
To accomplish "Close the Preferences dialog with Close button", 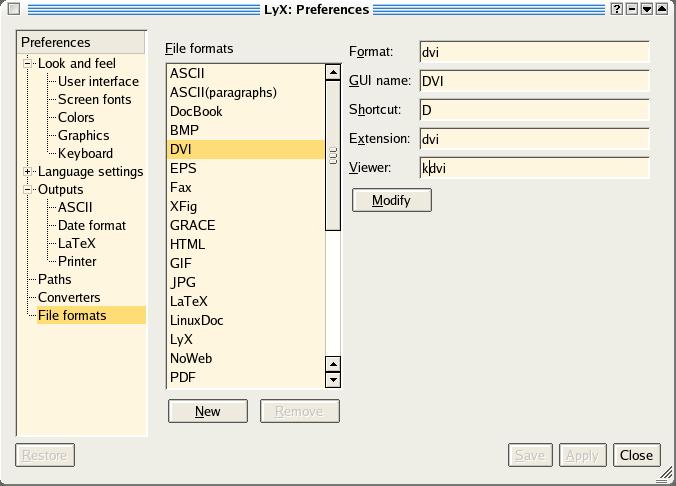I will click(x=636, y=455).
